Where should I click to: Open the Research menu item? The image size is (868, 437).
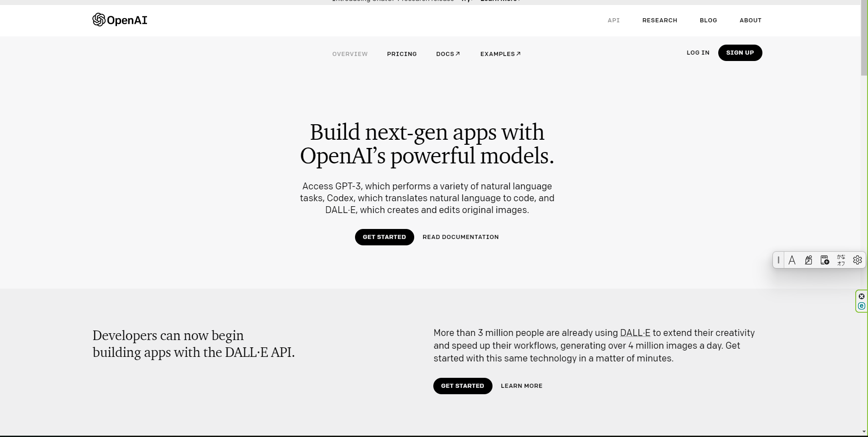(660, 20)
